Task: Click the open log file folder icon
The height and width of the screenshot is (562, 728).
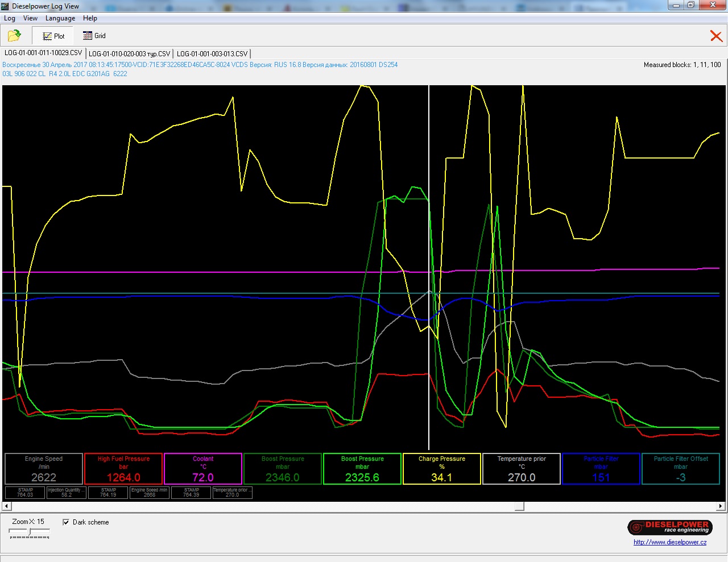Action: pyautogui.click(x=14, y=36)
